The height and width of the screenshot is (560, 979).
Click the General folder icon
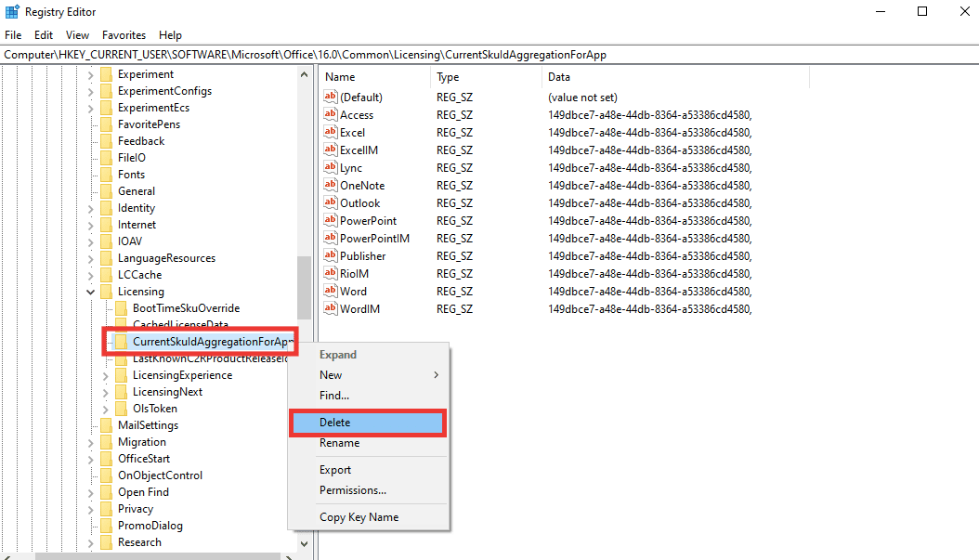coord(106,191)
